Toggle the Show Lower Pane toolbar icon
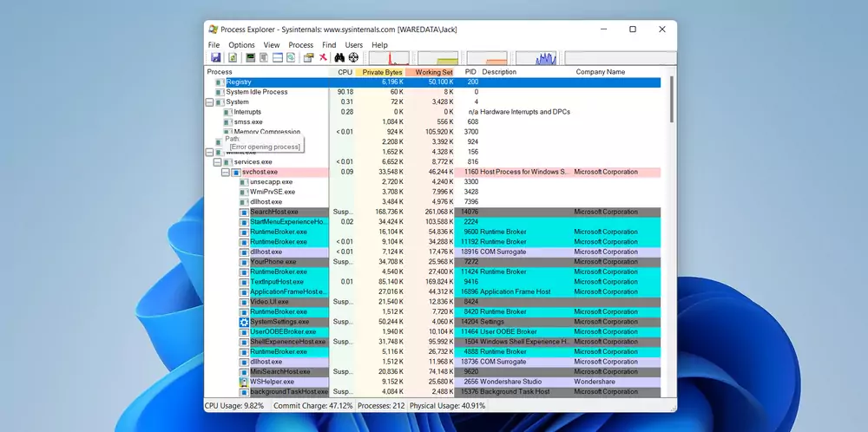868x432 pixels. coord(278,57)
